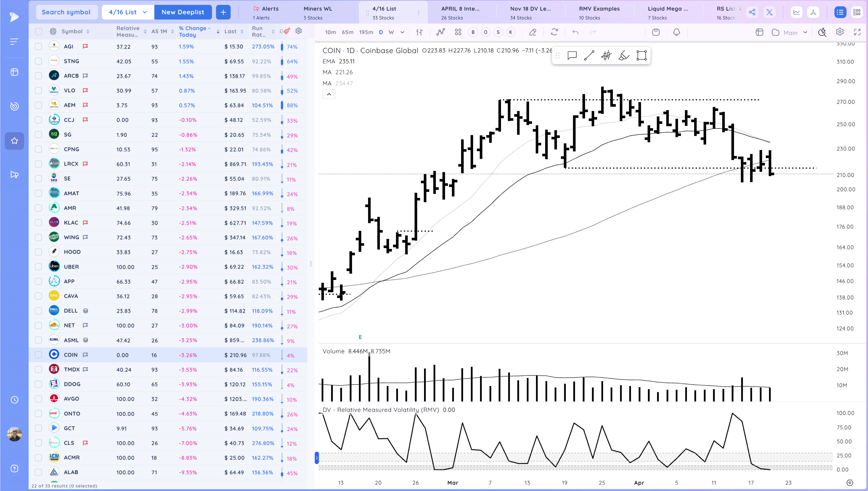Click the New Deeplist button
Screen dimensions: 868x491
pyautogui.click(x=183, y=12)
